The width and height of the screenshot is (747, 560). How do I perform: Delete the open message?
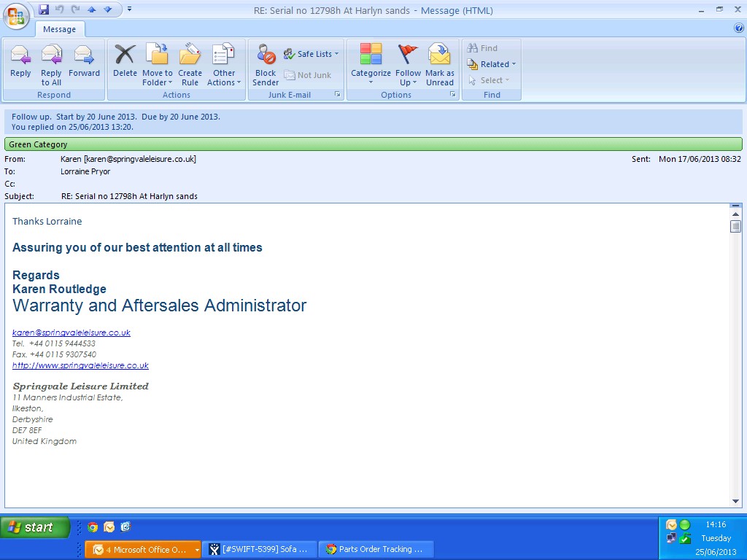click(125, 61)
